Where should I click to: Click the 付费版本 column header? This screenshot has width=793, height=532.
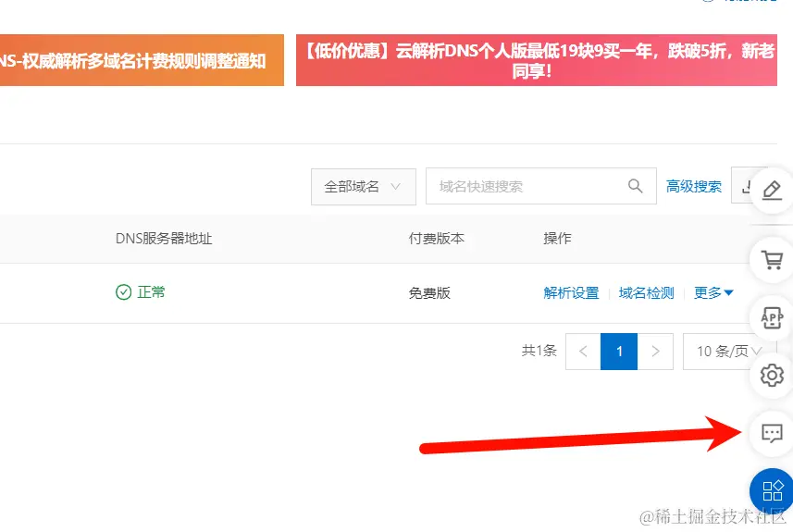click(x=436, y=238)
